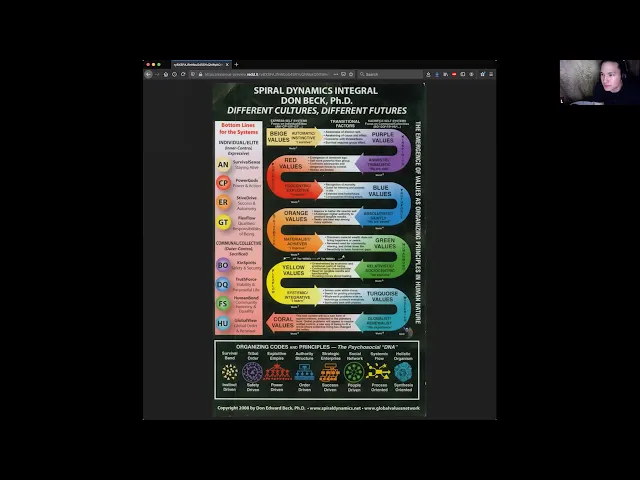This screenshot has width=640, height=480.
Task: Click the AN circle in the Bottom Lines column
Action: [x=223, y=164]
